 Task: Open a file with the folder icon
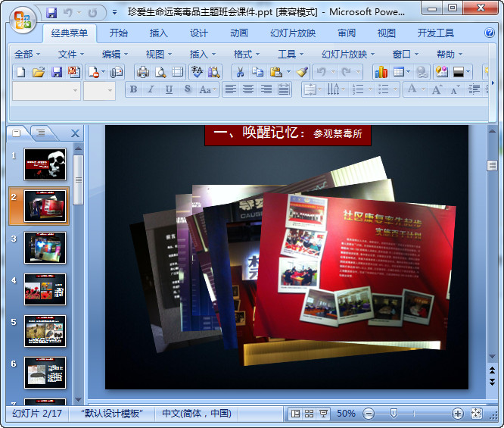39,72
